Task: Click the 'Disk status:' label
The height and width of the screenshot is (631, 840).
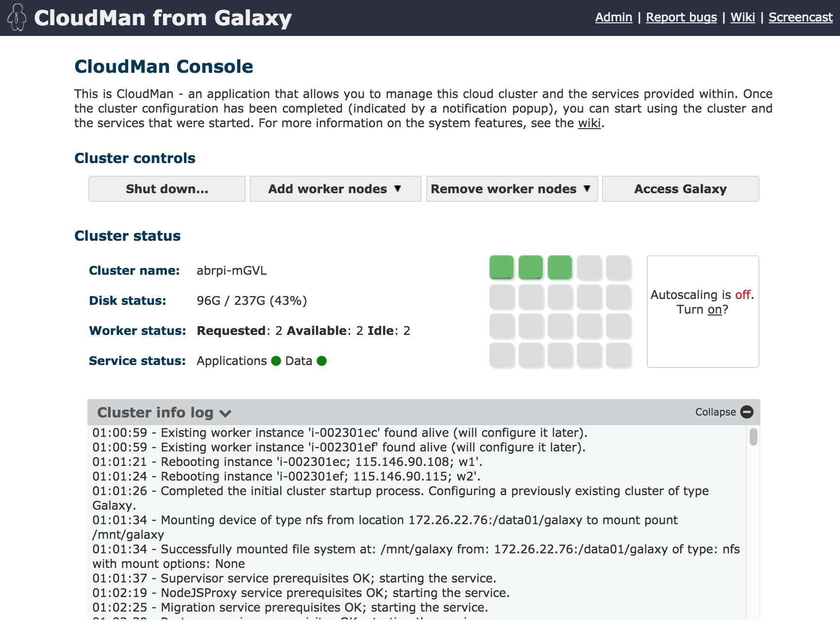Action: click(x=127, y=300)
